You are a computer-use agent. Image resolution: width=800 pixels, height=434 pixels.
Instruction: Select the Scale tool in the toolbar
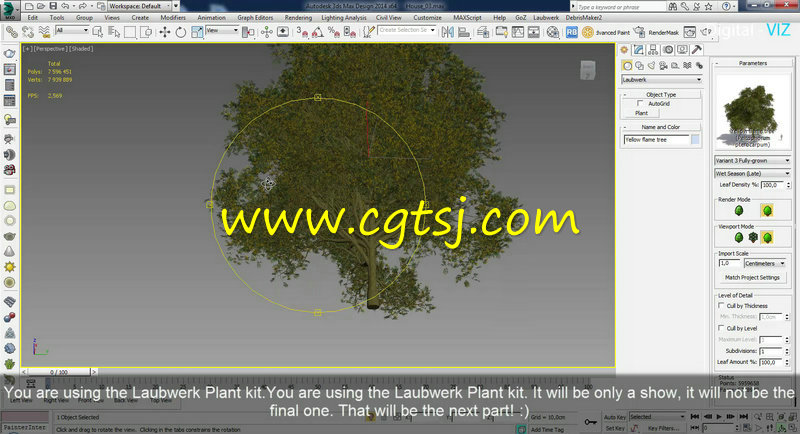[x=197, y=32]
